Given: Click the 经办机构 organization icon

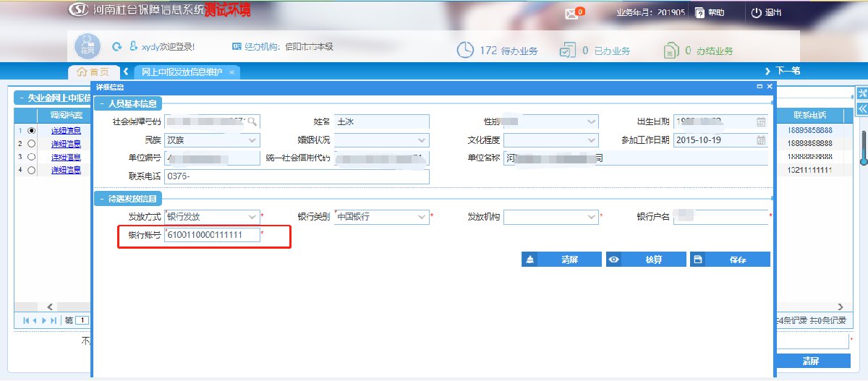Looking at the screenshot, I should coord(237,46).
